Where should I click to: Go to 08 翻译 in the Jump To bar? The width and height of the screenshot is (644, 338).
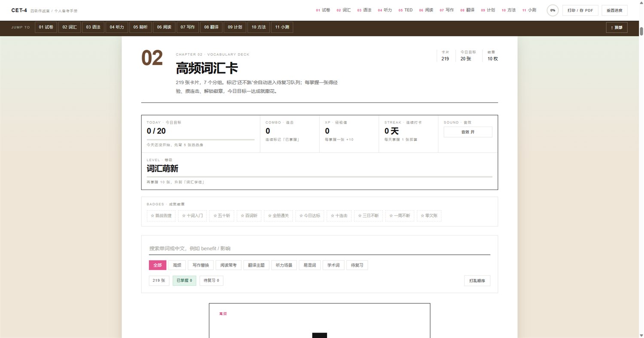pos(211,27)
